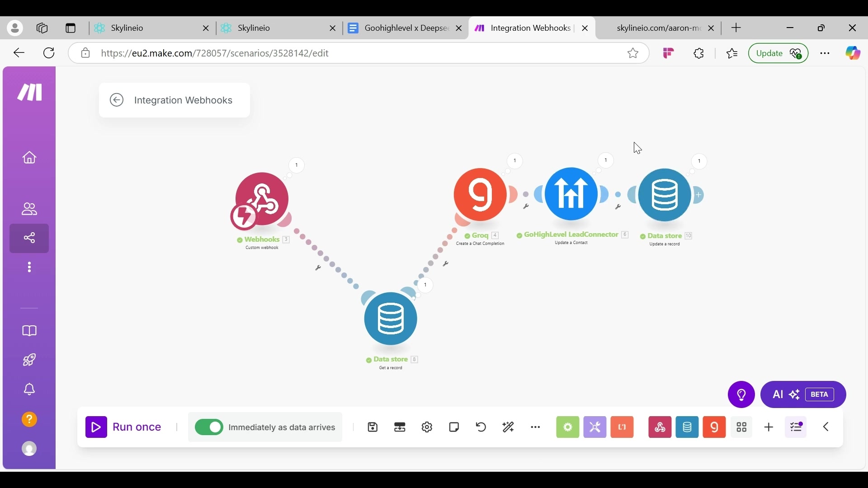868x488 pixels.
Task: Open route filter between Webhooks and Data store
Action: coord(318,268)
